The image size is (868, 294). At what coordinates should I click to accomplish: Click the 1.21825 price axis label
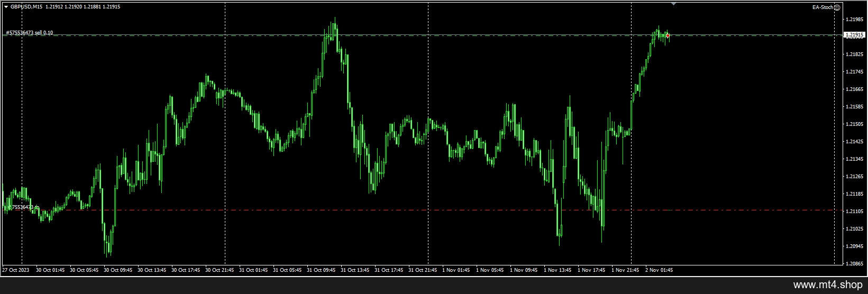(x=854, y=54)
